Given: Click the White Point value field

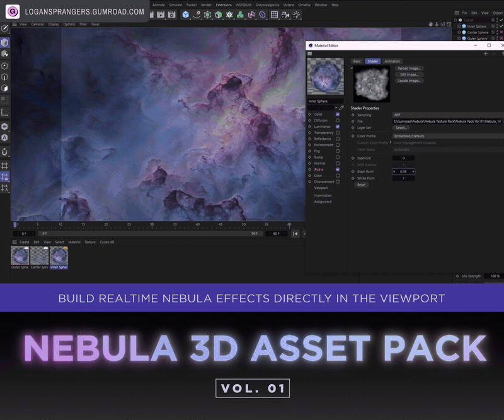Looking at the screenshot, I should tap(403, 178).
